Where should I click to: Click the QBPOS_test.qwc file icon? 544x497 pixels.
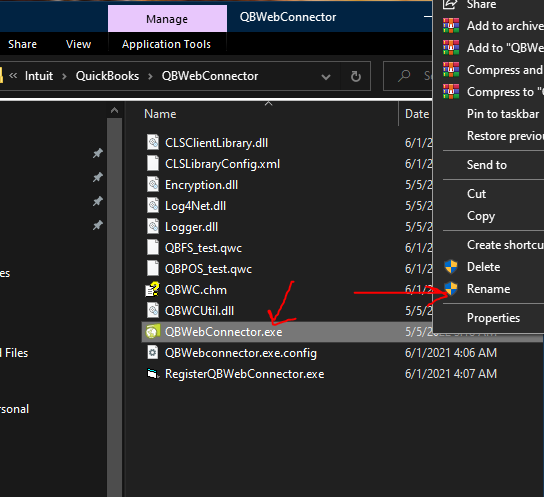(x=153, y=269)
